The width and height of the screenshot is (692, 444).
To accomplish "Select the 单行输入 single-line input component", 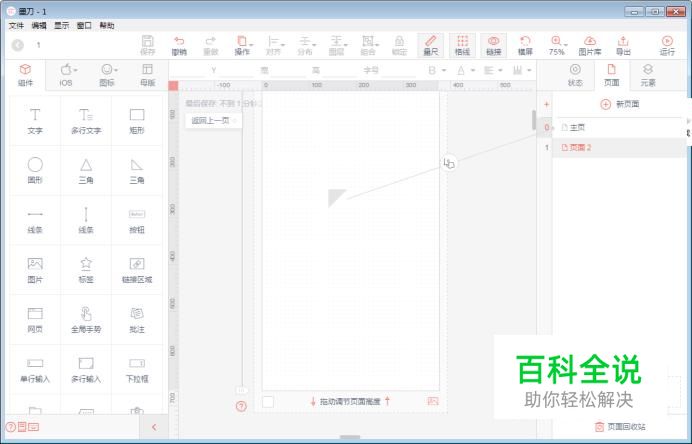I will click(x=35, y=369).
